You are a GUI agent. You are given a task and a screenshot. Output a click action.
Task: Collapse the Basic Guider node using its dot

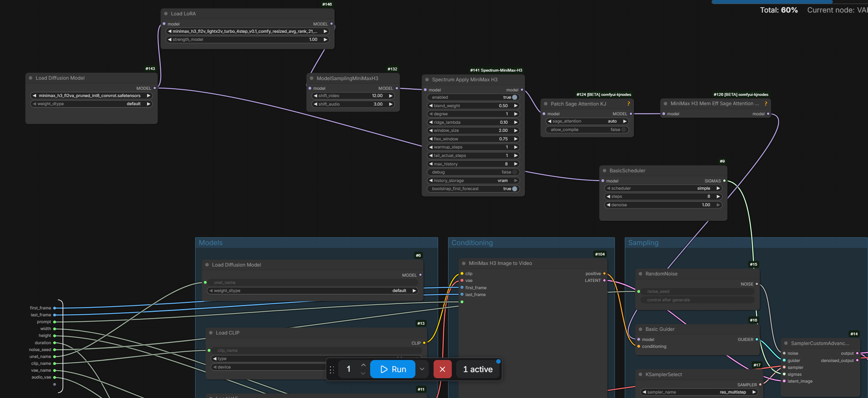(x=640, y=329)
